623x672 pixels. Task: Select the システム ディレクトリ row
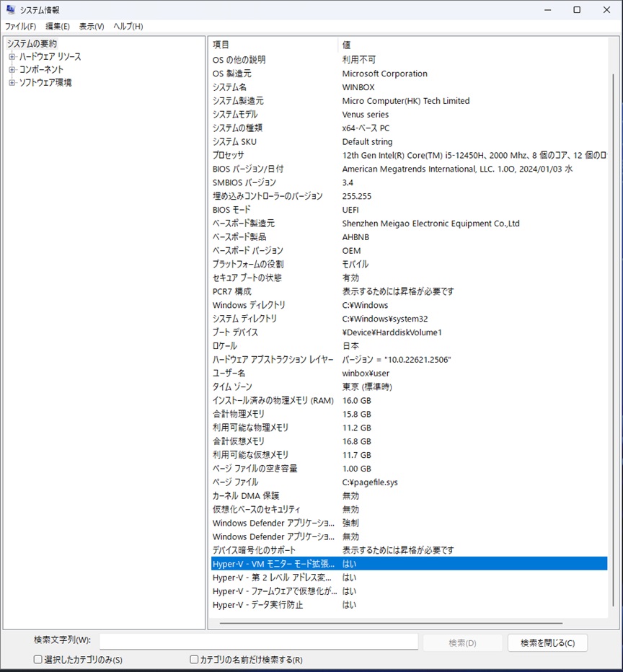point(409,319)
